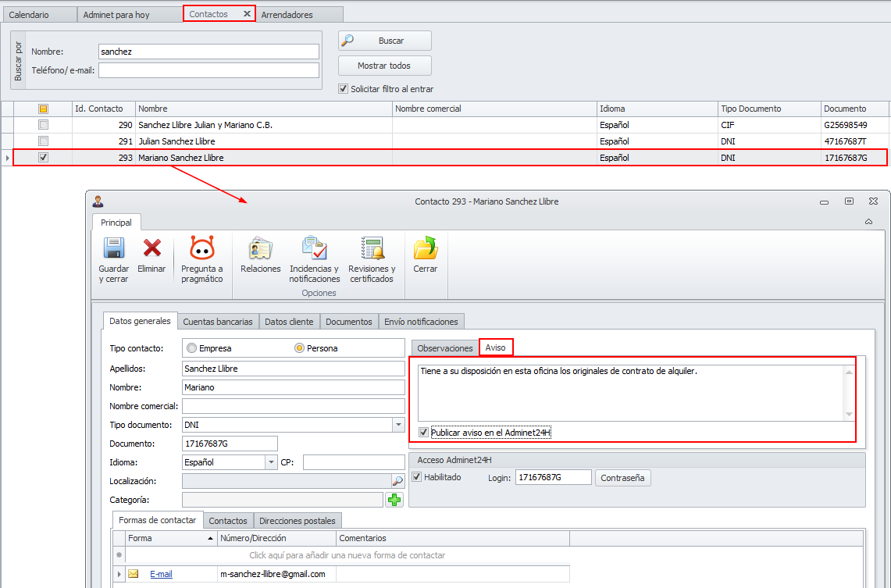Select the Empresa radio button
This screenshot has width=891, height=588.
(191, 348)
